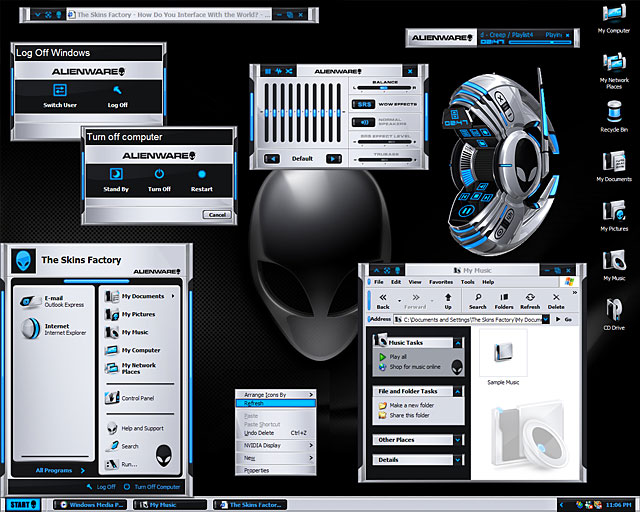Click the Log Off key icon
The image size is (640, 512).
[118, 90]
